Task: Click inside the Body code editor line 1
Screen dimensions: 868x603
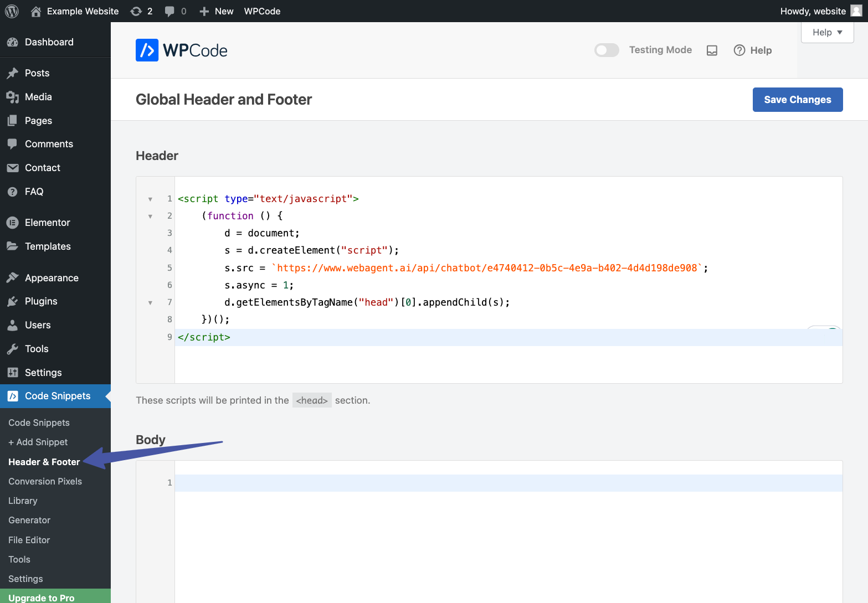Action: pos(499,483)
